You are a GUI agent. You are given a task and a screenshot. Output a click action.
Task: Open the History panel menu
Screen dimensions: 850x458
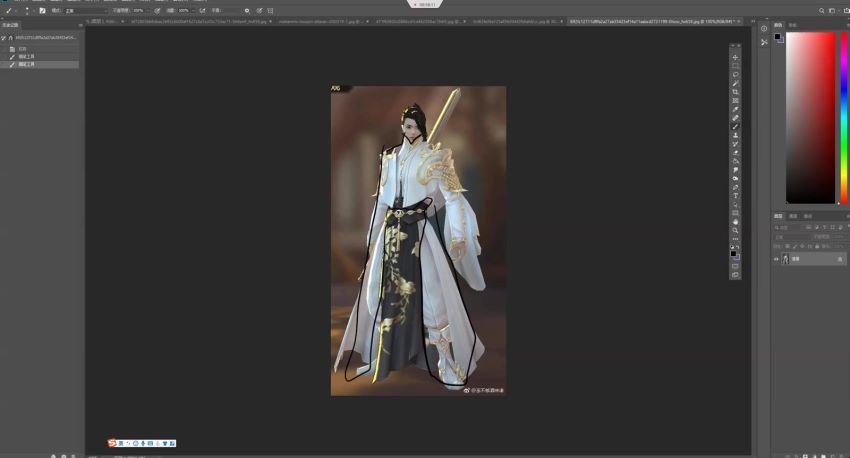pyautogui.click(x=80, y=25)
